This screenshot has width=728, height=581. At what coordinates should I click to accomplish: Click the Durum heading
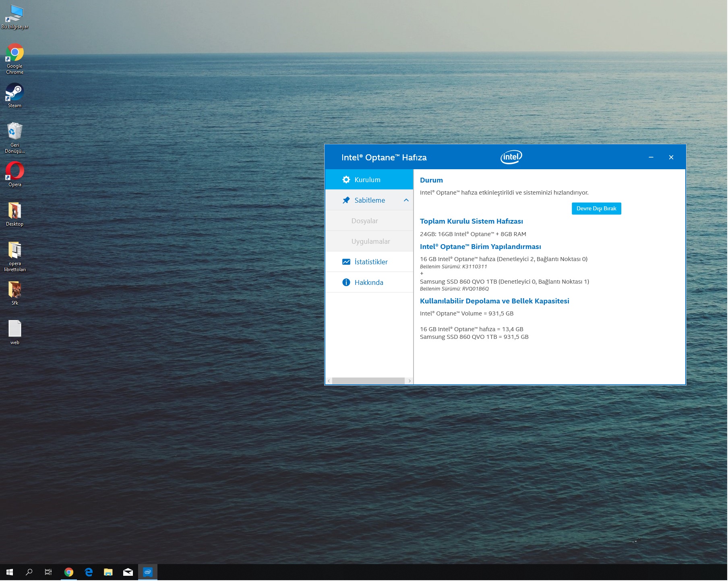pyautogui.click(x=432, y=180)
